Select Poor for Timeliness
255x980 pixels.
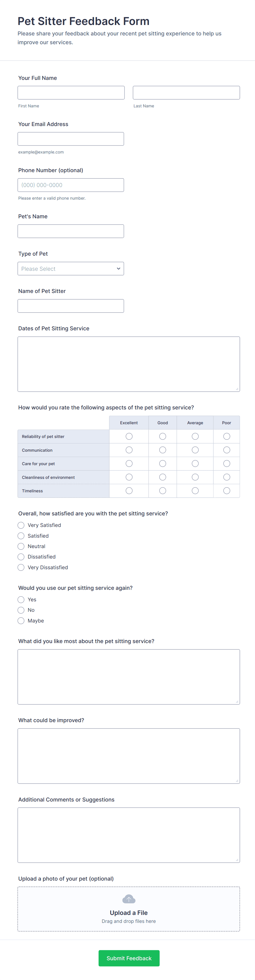226,491
